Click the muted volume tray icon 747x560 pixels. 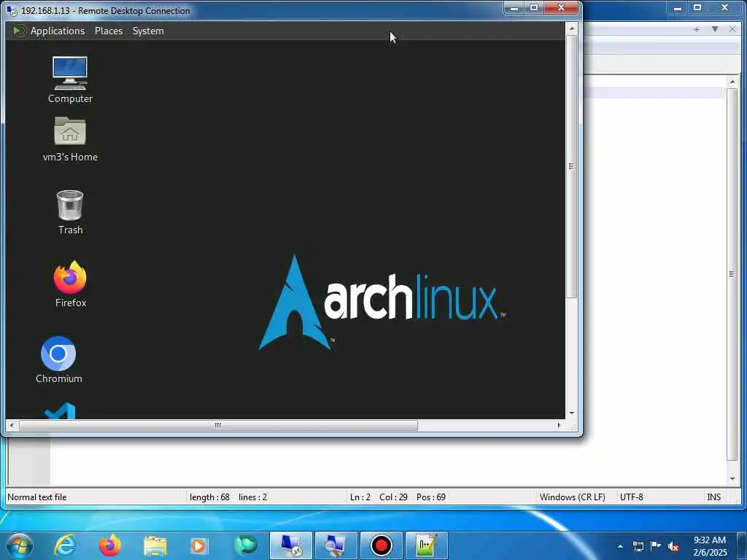coord(673,546)
